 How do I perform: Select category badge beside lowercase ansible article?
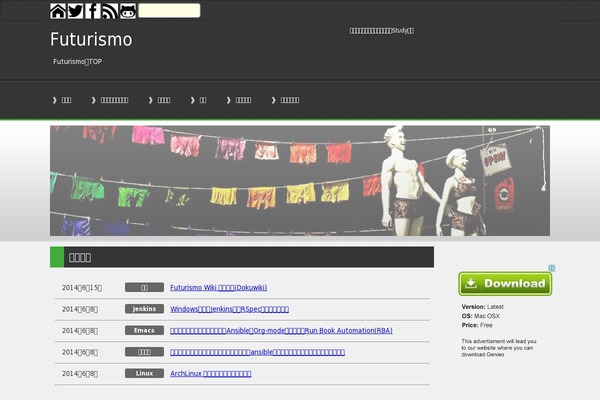point(144,352)
